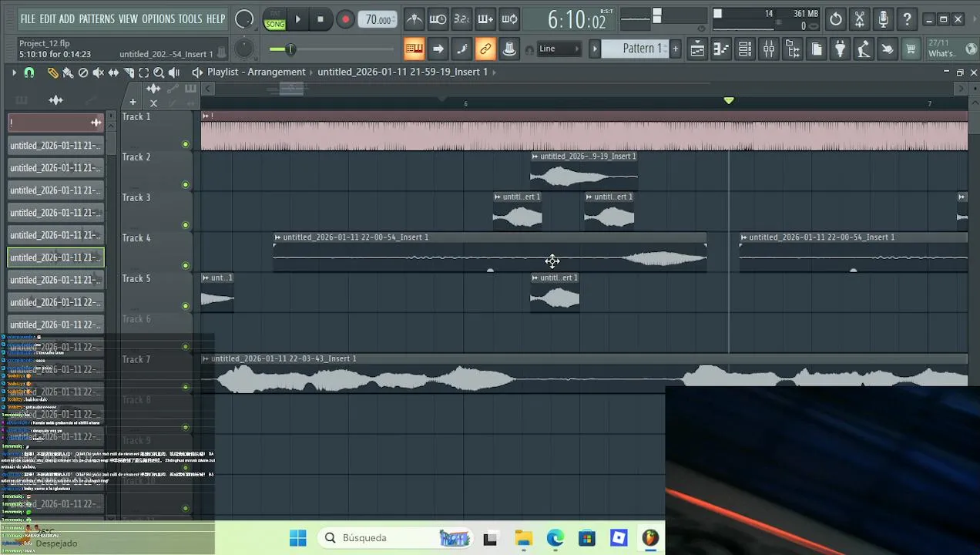Click the Play transport button
Image resolution: width=980 pixels, height=555 pixels.
298,19
